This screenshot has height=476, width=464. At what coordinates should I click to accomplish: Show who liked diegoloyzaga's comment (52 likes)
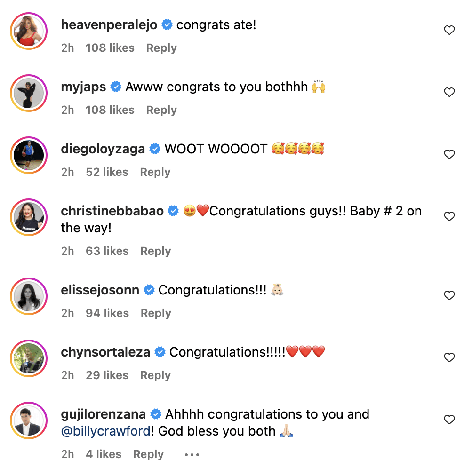[107, 172]
